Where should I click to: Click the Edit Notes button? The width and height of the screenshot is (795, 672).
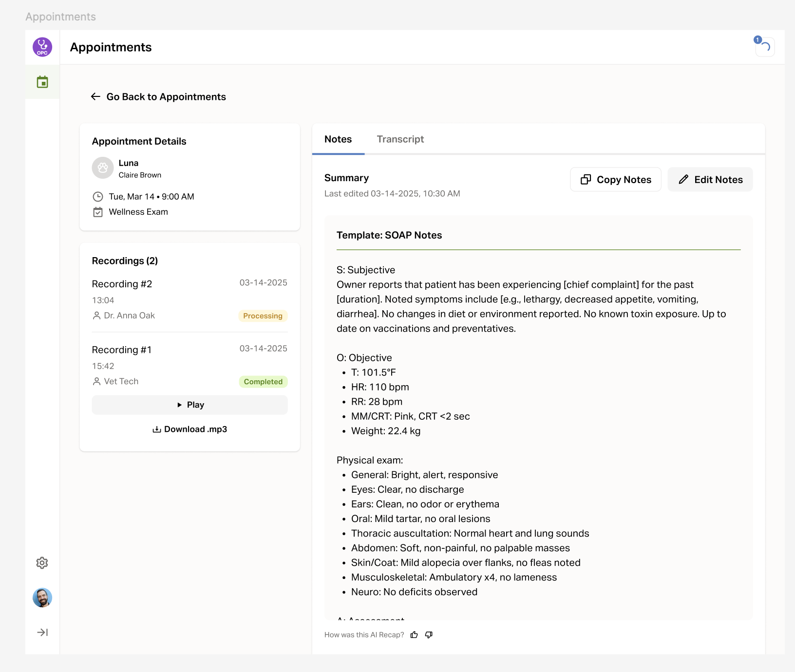[710, 180]
